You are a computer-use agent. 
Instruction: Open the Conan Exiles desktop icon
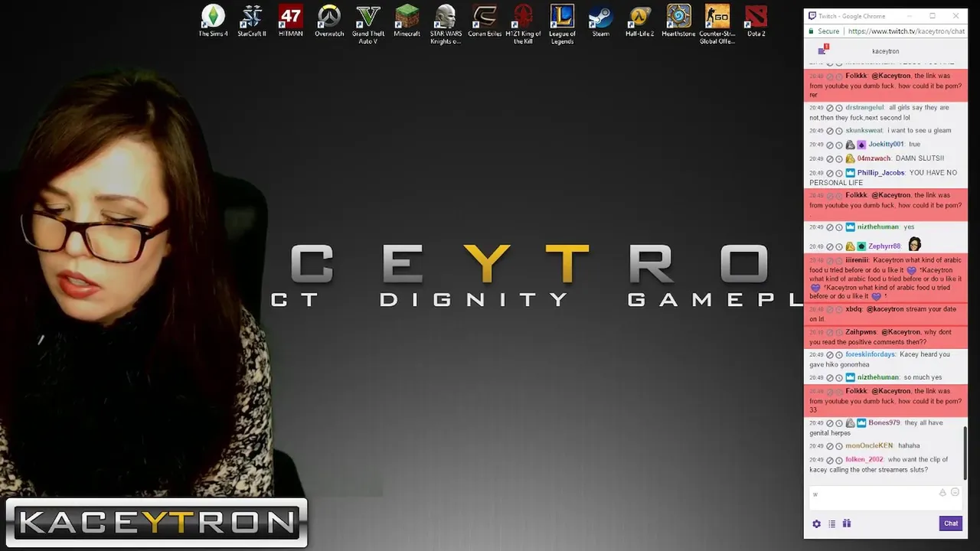(485, 21)
